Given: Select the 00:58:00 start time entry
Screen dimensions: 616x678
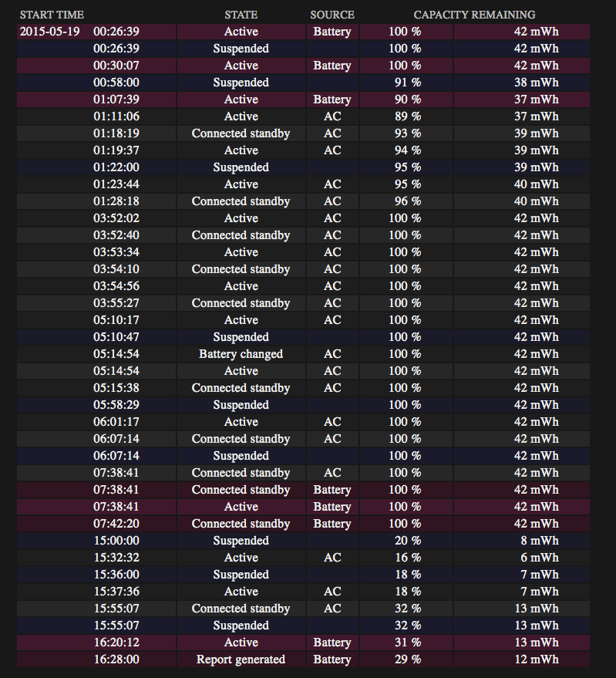Looking at the screenshot, I should pyautogui.click(x=116, y=83).
